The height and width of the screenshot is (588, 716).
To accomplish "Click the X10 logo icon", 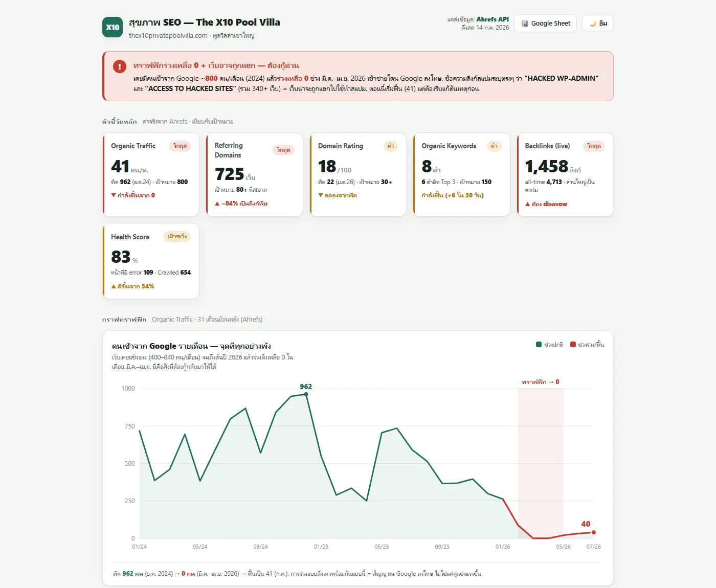I will (113, 27).
